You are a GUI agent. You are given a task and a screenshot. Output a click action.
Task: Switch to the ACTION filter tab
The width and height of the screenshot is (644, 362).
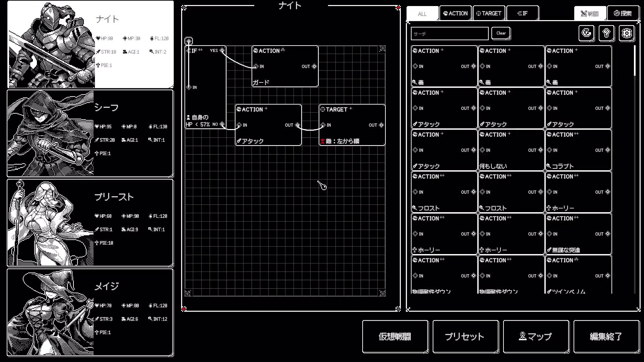point(455,14)
